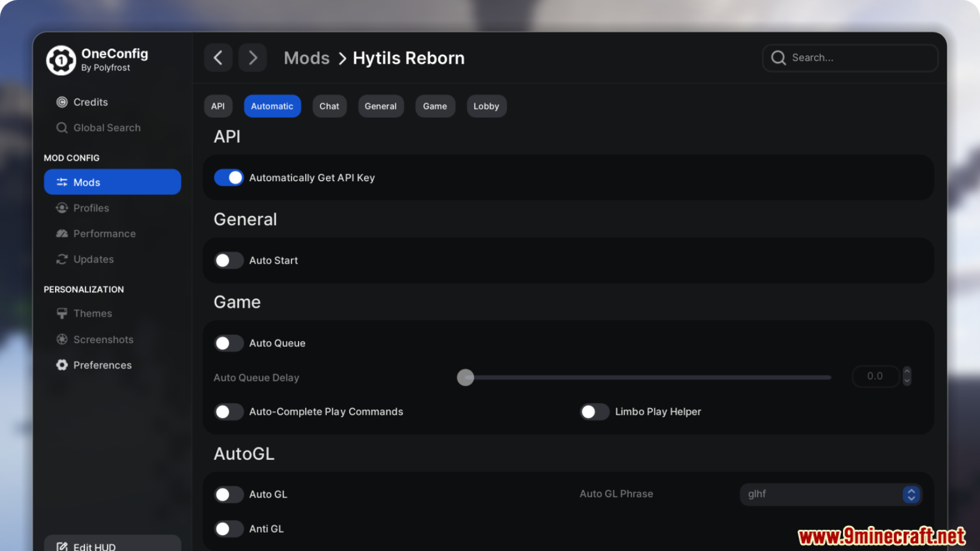
Task: Click the Auto Queue Delay slider handle
Action: point(465,378)
